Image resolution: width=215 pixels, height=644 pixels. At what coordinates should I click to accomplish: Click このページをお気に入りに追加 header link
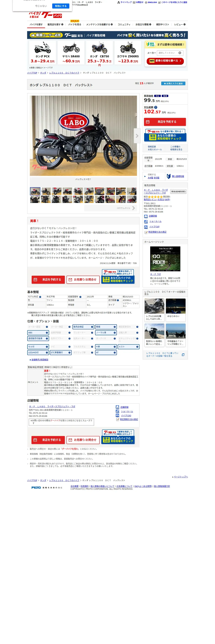point(174,2)
